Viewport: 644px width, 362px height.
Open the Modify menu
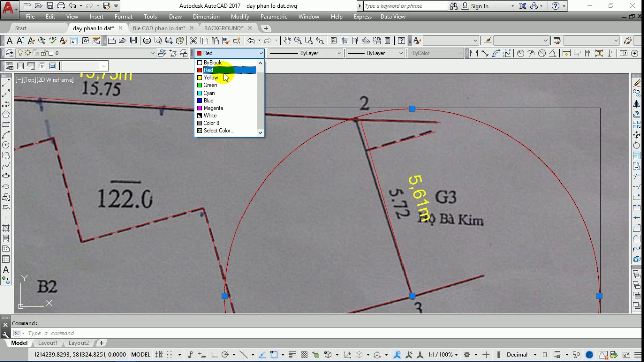(x=240, y=17)
